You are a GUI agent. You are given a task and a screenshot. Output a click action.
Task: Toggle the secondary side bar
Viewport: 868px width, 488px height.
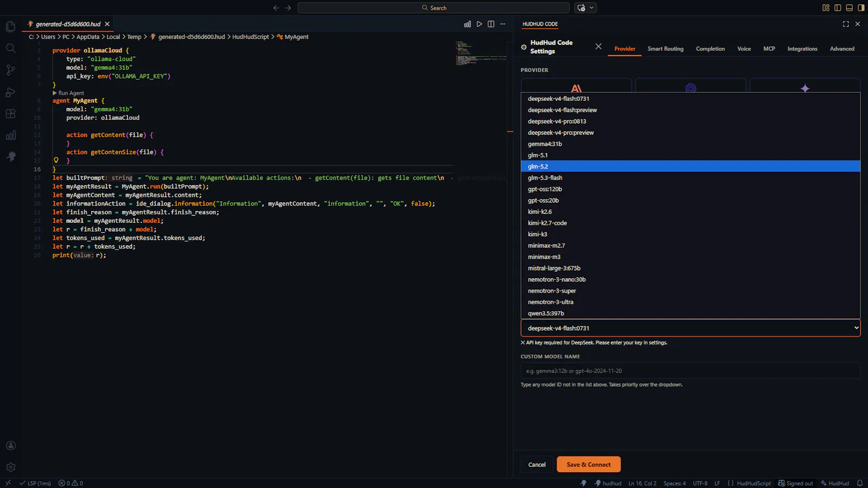click(861, 8)
